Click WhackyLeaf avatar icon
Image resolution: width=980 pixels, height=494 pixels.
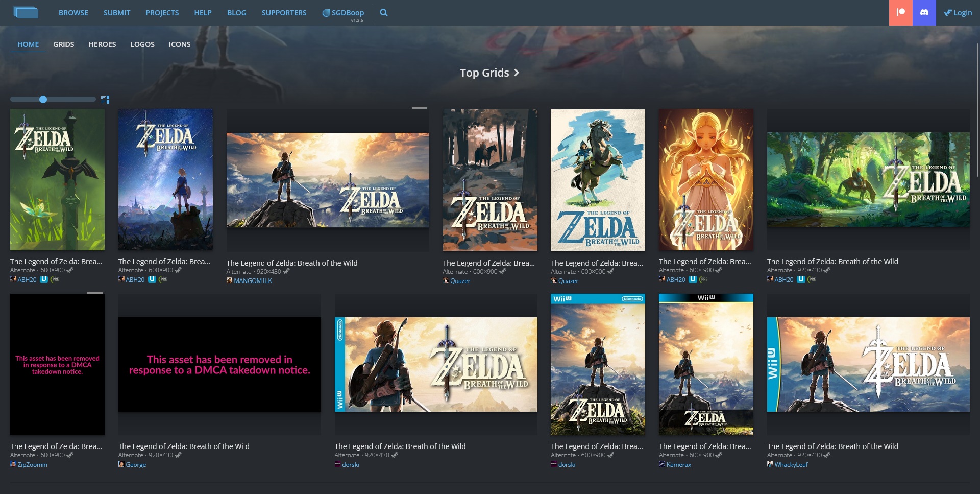[x=770, y=464]
